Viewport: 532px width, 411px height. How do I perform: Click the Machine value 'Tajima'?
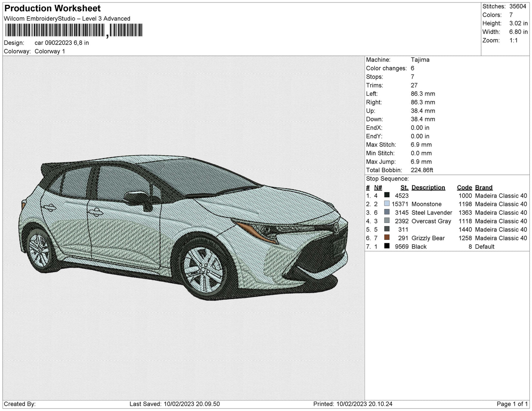(x=420, y=60)
